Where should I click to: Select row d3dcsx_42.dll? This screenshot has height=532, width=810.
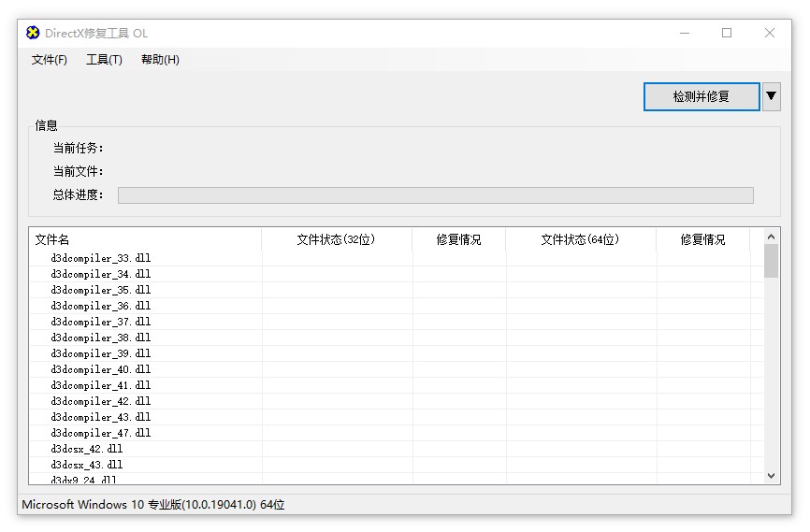click(x=397, y=449)
